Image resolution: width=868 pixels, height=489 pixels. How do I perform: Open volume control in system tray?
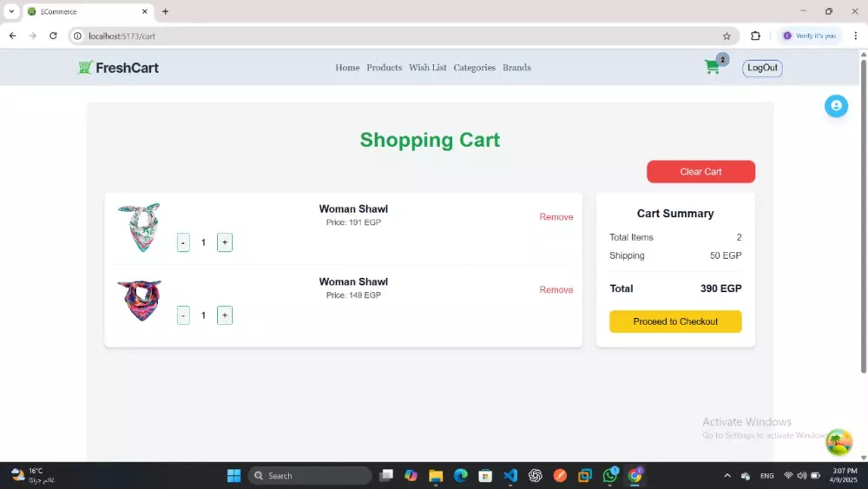tap(801, 476)
